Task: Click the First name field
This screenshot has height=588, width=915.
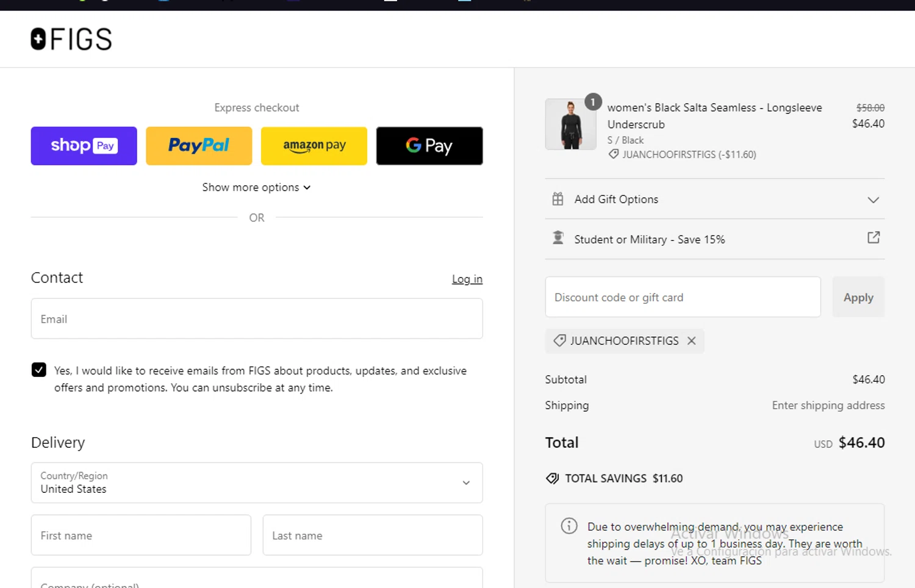Action: pyautogui.click(x=141, y=536)
